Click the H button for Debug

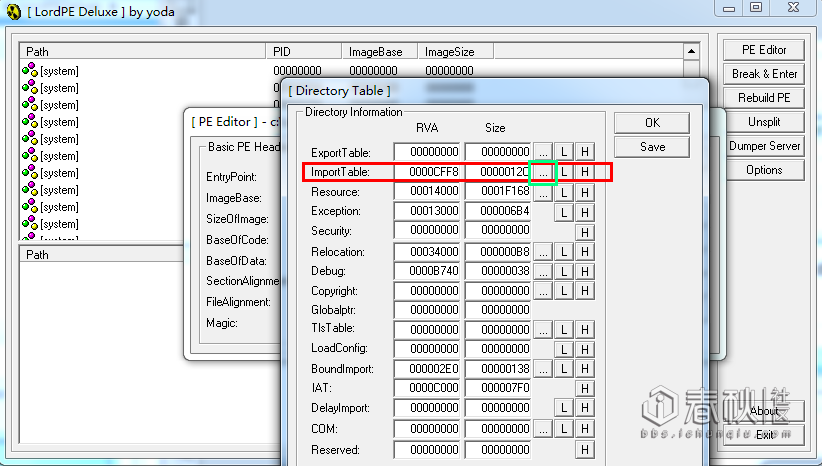(x=585, y=272)
